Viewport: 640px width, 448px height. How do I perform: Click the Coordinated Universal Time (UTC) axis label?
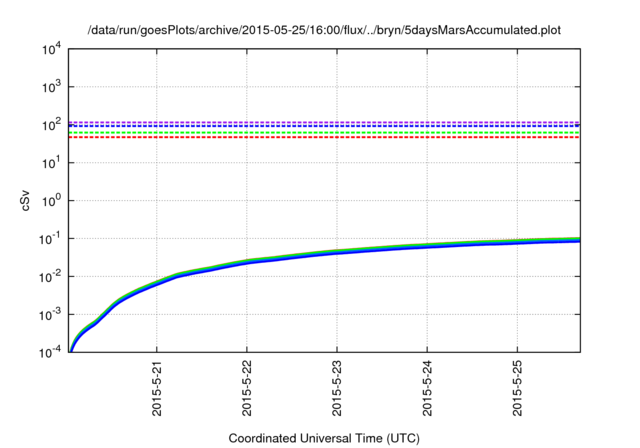(324, 439)
